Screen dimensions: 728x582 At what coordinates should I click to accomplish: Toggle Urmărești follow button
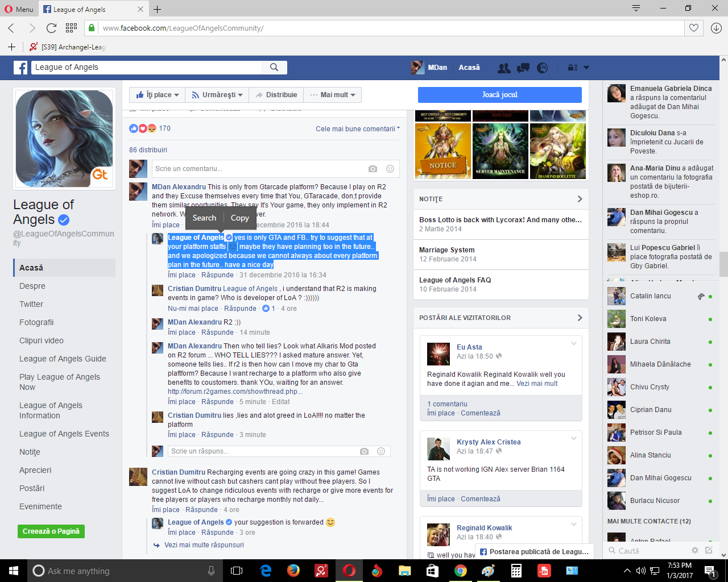(217, 95)
